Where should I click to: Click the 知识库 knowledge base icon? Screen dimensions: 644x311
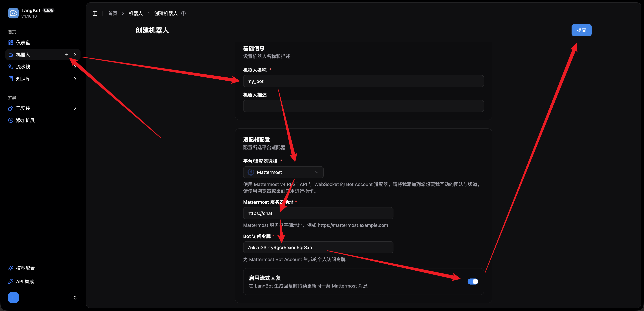point(11,79)
